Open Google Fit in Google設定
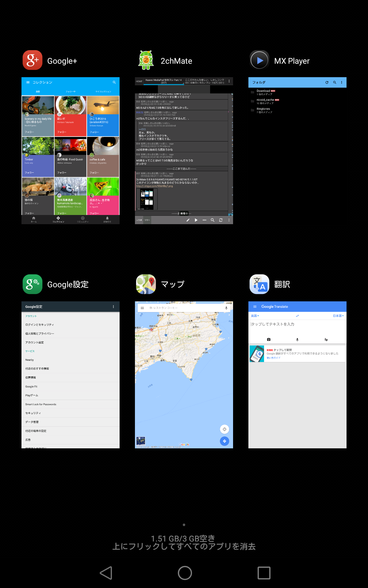 71,386
